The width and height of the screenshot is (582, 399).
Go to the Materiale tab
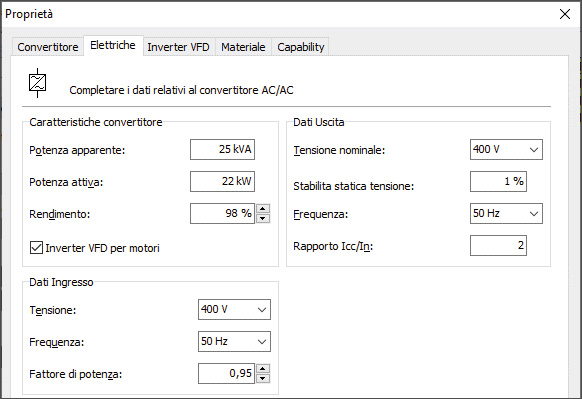click(243, 47)
